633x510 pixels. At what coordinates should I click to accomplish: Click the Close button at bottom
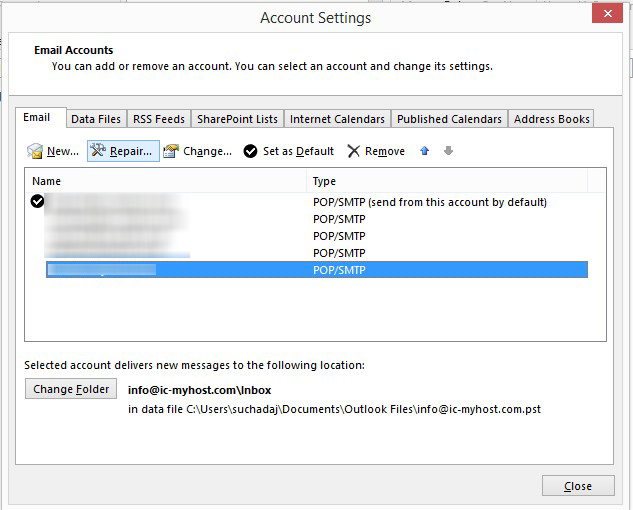(x=578, y=486)
